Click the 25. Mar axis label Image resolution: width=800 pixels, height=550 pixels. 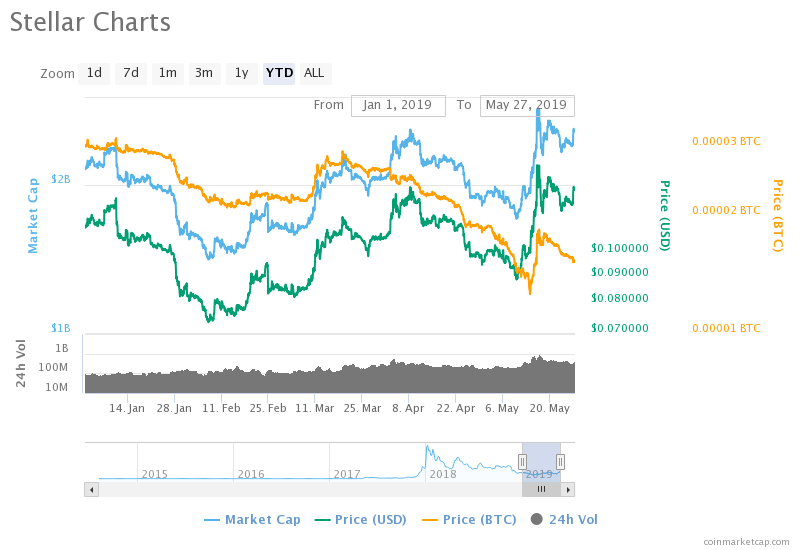(x=362, y=409)
